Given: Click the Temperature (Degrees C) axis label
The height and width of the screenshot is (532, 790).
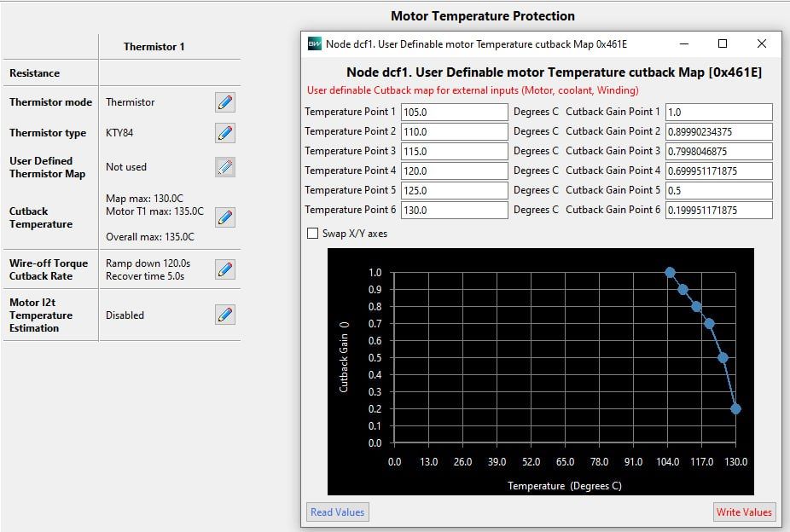Looking at the screenshot, I should click(x=564, y=486).
